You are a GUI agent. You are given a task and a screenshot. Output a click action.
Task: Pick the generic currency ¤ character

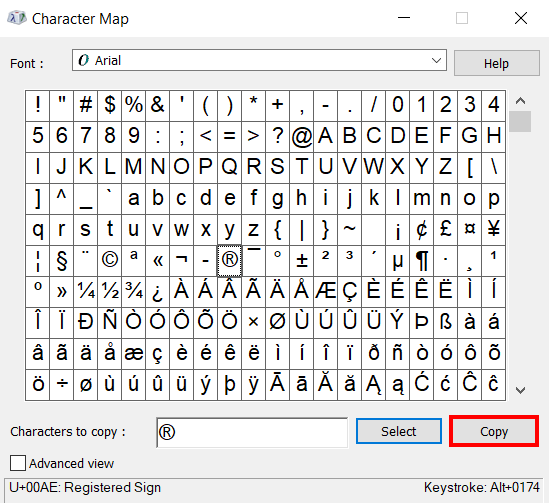[470, 230]
